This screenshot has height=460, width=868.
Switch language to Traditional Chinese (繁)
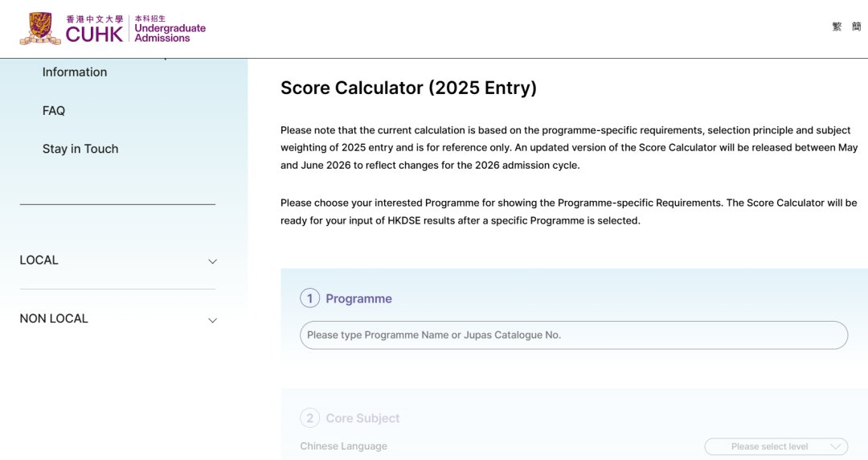(837, 27)
